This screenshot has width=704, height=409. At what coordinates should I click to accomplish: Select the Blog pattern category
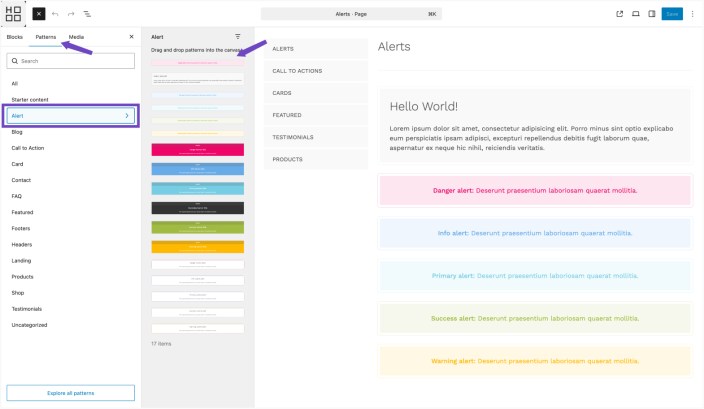click(17, 132)
